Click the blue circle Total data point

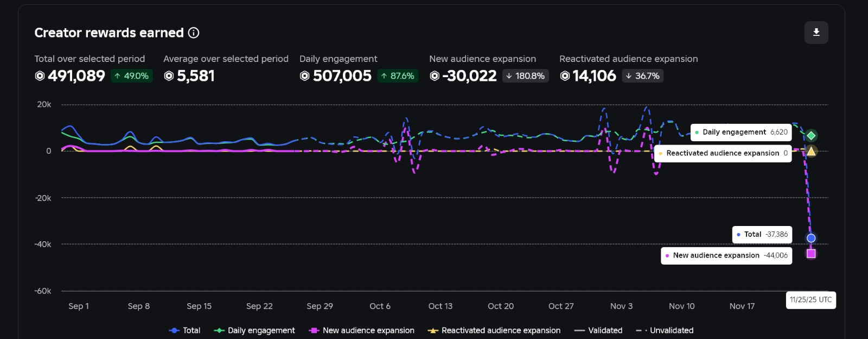[x=811, y=238]
